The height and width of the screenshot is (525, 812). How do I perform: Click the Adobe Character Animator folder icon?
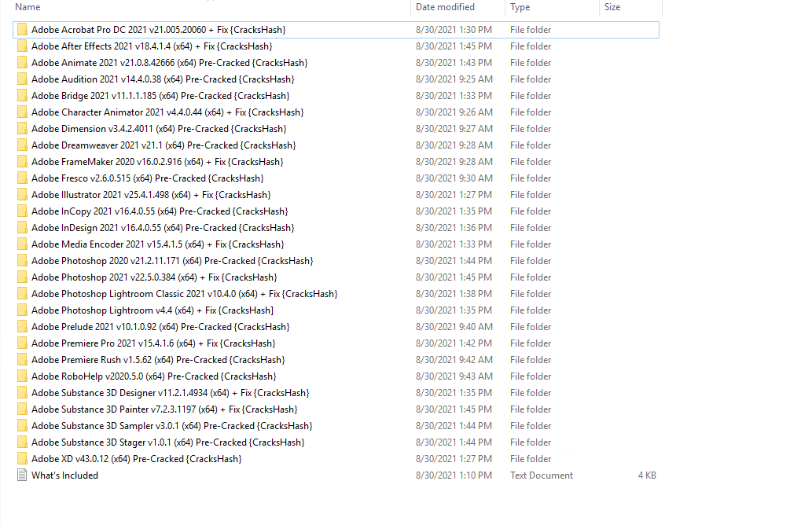coord(22,112)
